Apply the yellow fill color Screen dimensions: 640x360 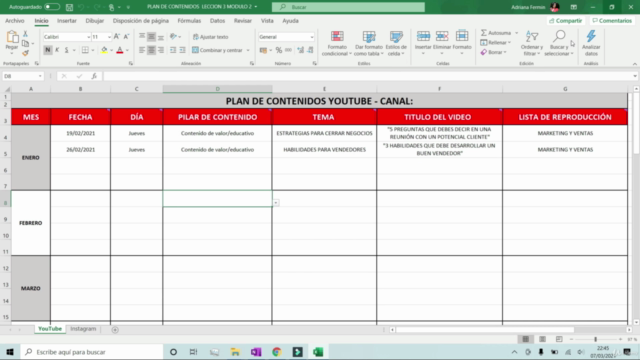click(104, 50)
